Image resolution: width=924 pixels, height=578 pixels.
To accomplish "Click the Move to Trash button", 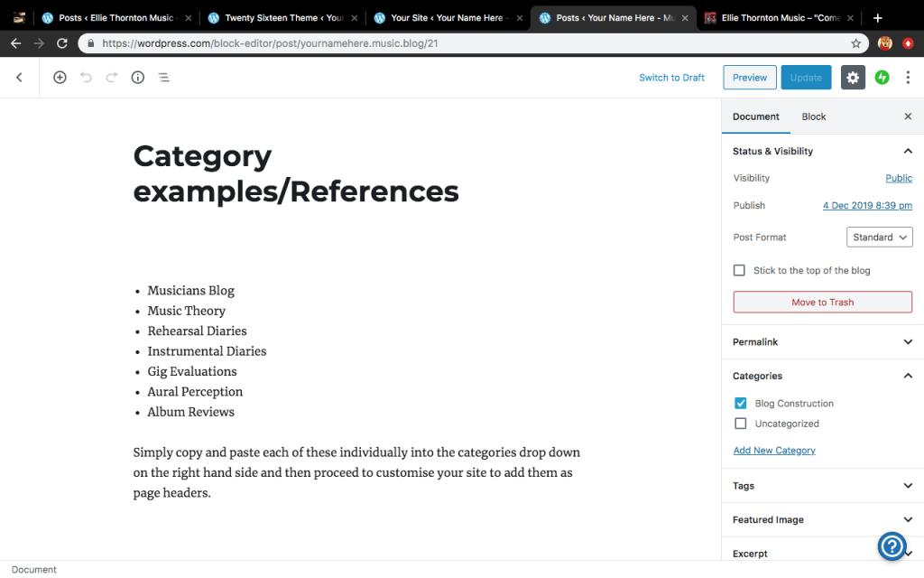I will [x=822, y=303].
